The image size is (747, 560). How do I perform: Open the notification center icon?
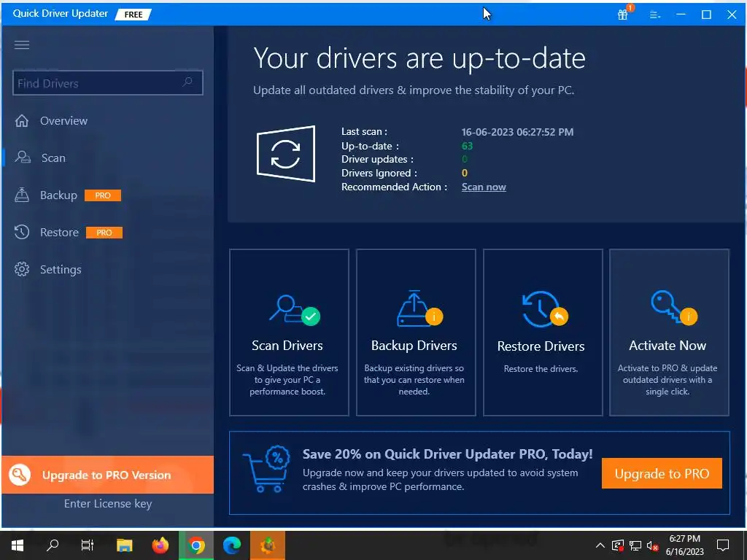(x=723, y=545)
